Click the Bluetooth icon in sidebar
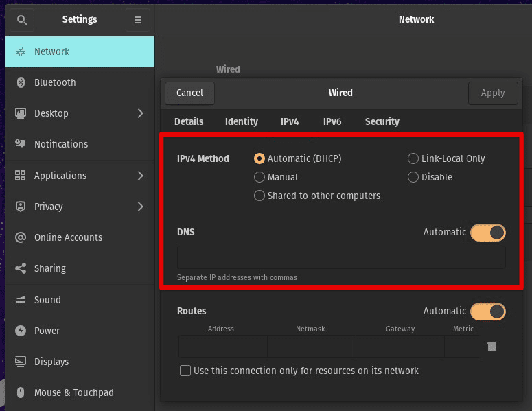The height and width of the screenshot is (411, 532). [21, 82]
